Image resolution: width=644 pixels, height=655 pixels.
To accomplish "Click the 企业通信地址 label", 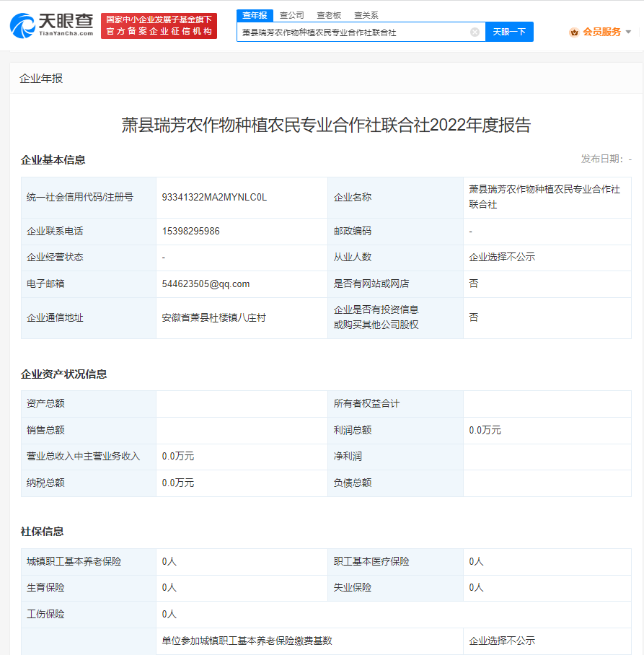I will coord(55,318).
